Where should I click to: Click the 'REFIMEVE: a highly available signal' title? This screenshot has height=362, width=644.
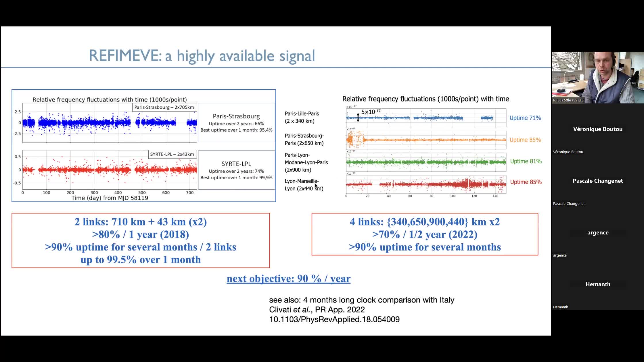click(202, 55)
